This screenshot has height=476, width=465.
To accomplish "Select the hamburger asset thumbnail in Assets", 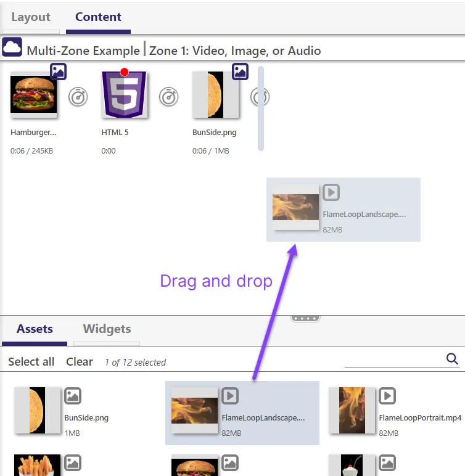I will [195, 465].
